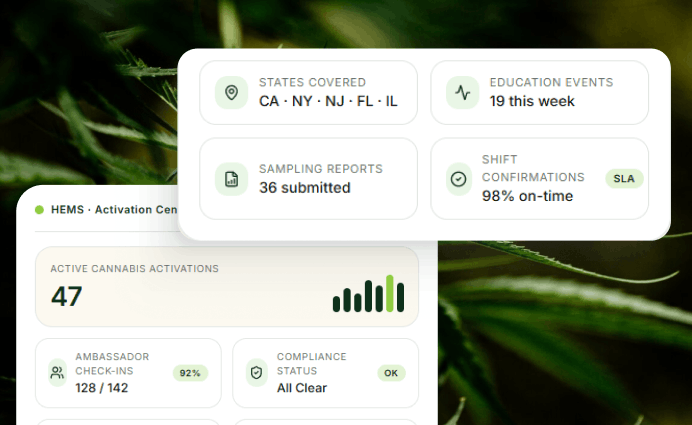This screenshot has width=692, height=425.
Task: Click the map pin icon for States Covered
Action: click(x=232, y=93)
